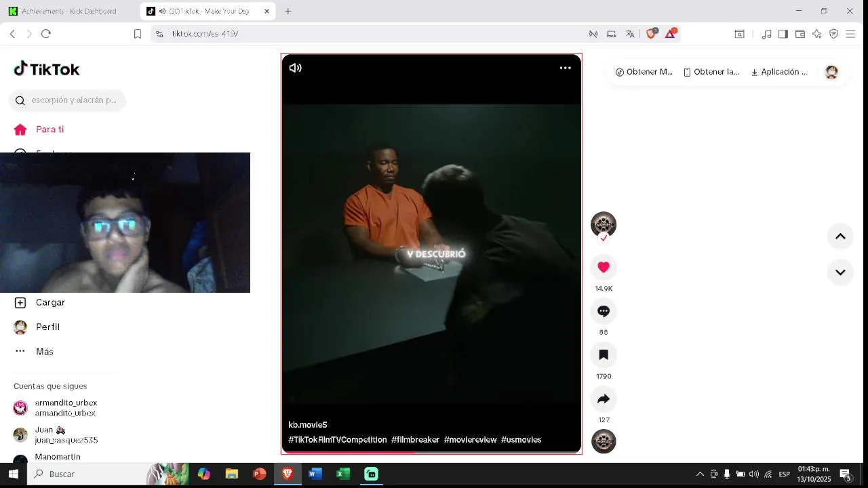Open Brave Wallet icon
The width and height of the screenshot is (868, 488).
800,34
